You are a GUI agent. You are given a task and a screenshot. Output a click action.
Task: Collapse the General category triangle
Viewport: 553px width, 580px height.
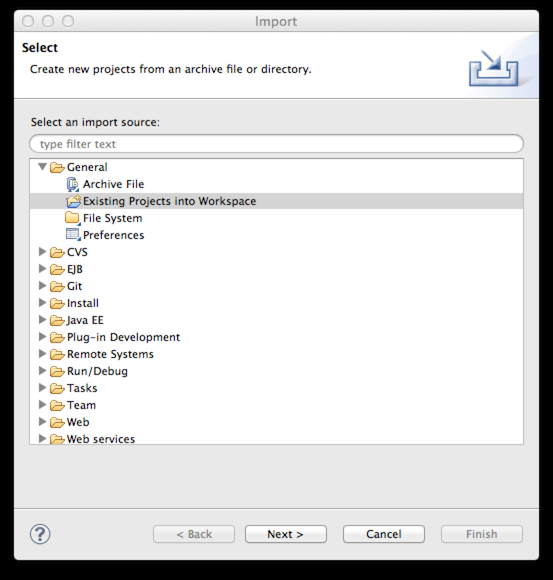pyautogui.click(x=43, y=167)
